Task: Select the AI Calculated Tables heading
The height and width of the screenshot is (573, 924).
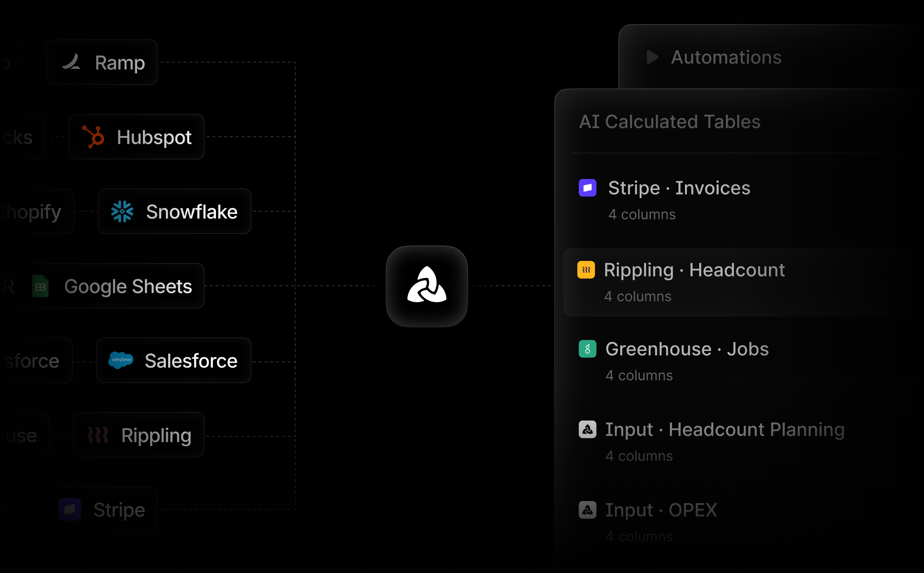Action: (x=670, y=122)
